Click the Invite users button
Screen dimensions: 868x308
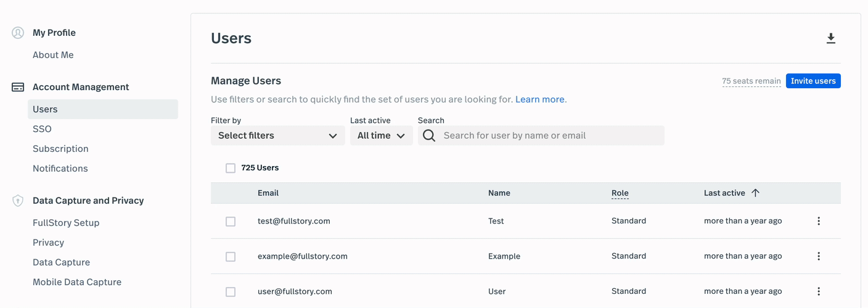point(813,81)
